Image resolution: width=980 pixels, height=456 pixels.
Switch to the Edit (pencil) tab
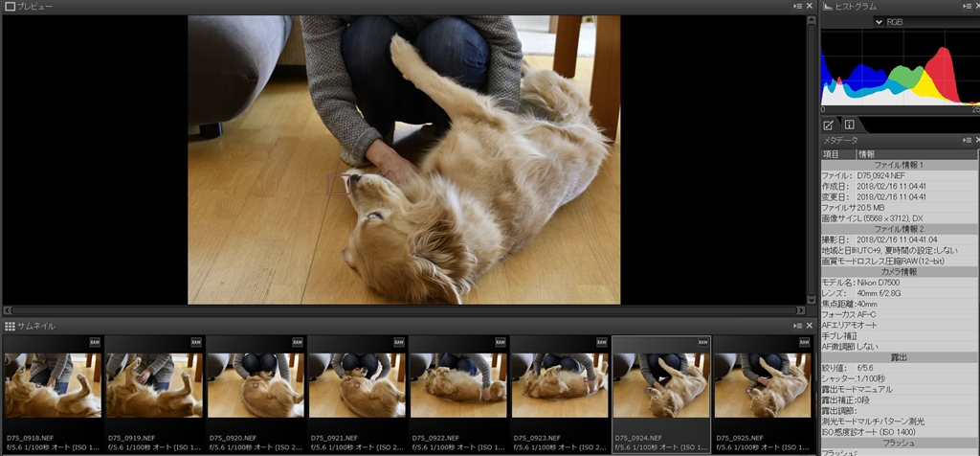tap(828, 125)
